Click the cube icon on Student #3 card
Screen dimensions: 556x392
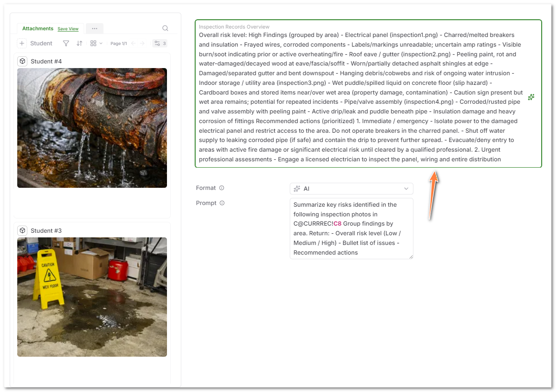(x=22, y=230)
